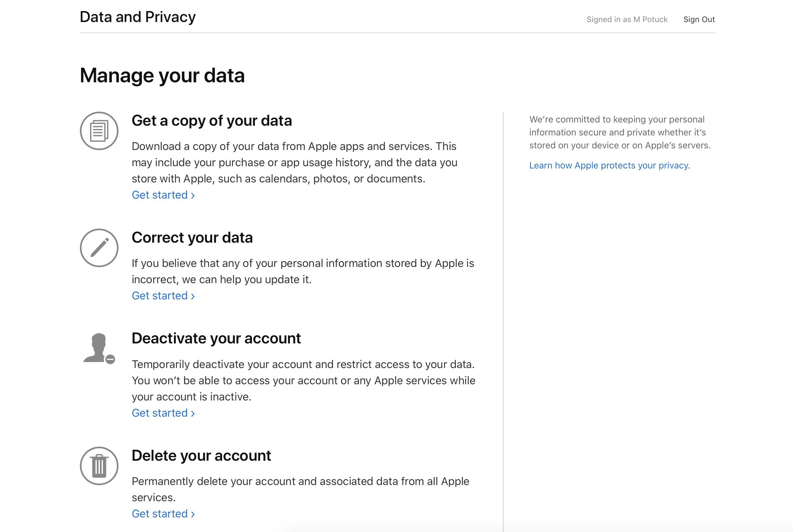This screenshot has height=532, width=793.
Task: Open Get started under Deactivate your account
Action: coord(160,413)
